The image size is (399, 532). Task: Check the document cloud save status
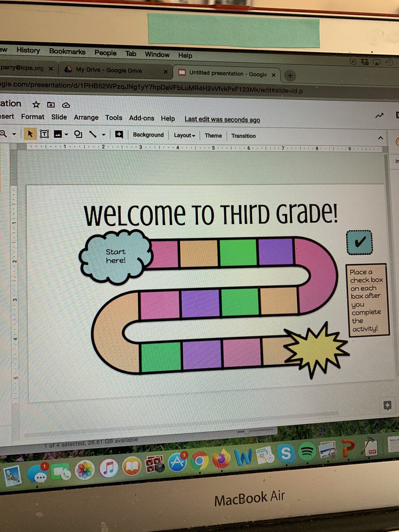click(x=66, y=104)
